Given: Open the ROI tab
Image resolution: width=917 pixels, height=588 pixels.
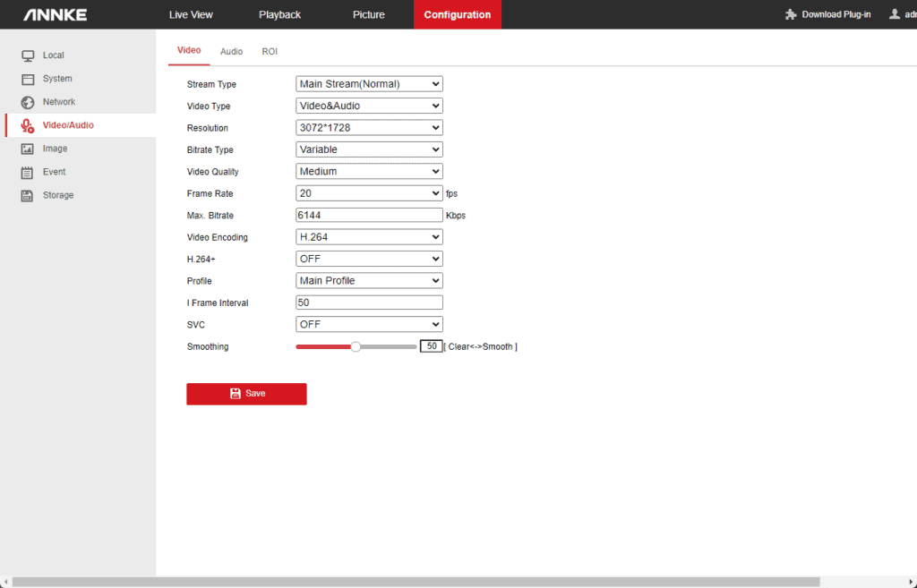Looking at the screenshot, I should tap(270, 52).
